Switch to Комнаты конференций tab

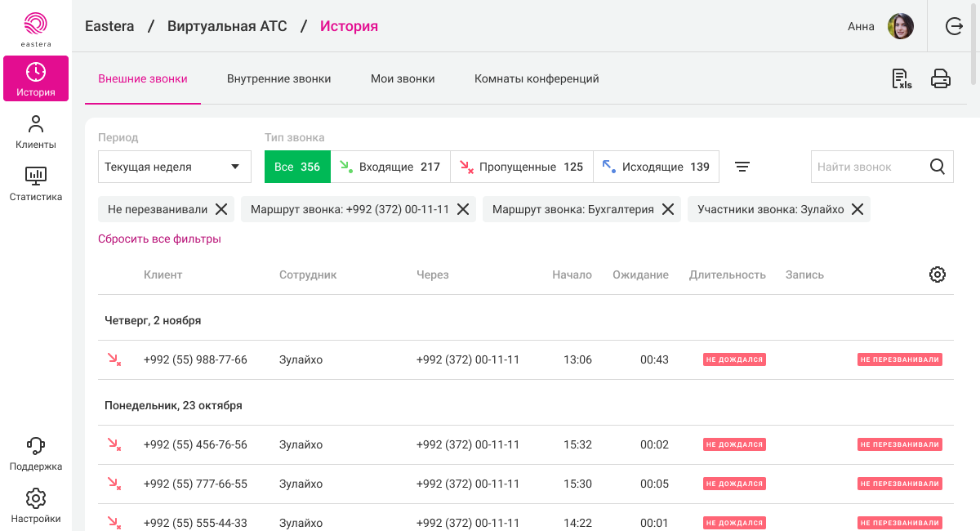click(537, 79)
